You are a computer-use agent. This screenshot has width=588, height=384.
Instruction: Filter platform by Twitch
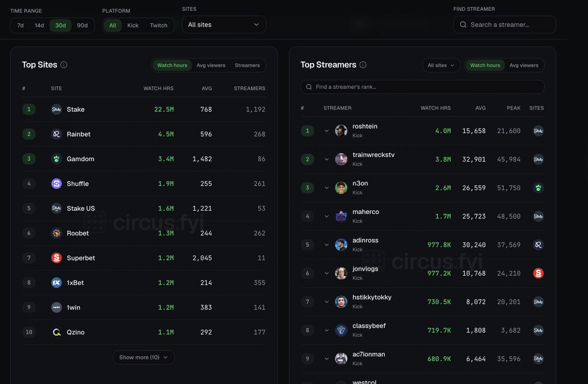pyautogui.click(x=158, y=25)
